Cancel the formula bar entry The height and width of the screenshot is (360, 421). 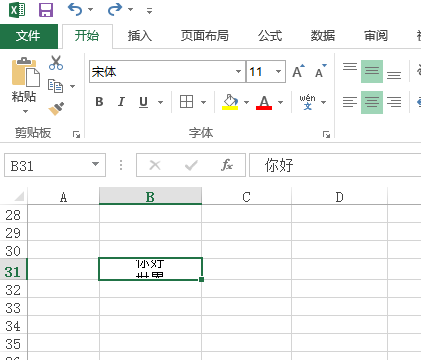155,165
